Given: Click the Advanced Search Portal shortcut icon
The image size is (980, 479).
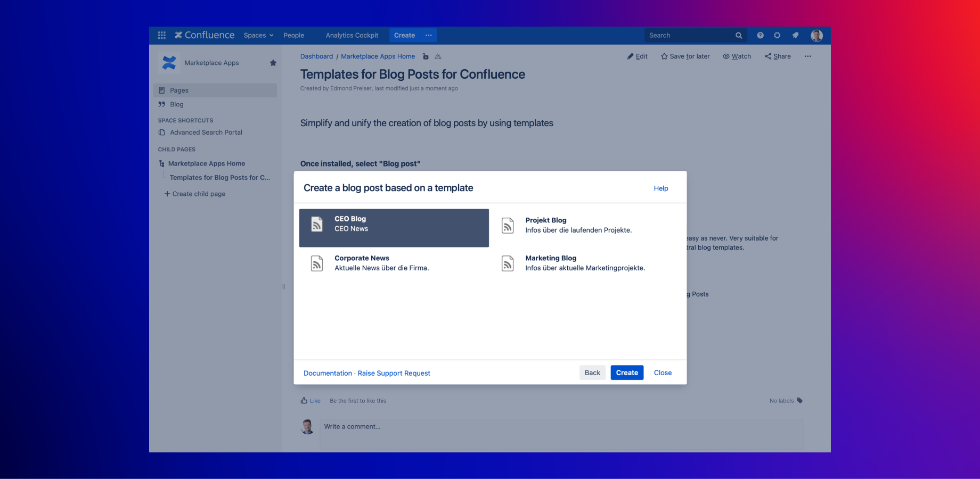Looking at the screenshot, I should (162, 133).
